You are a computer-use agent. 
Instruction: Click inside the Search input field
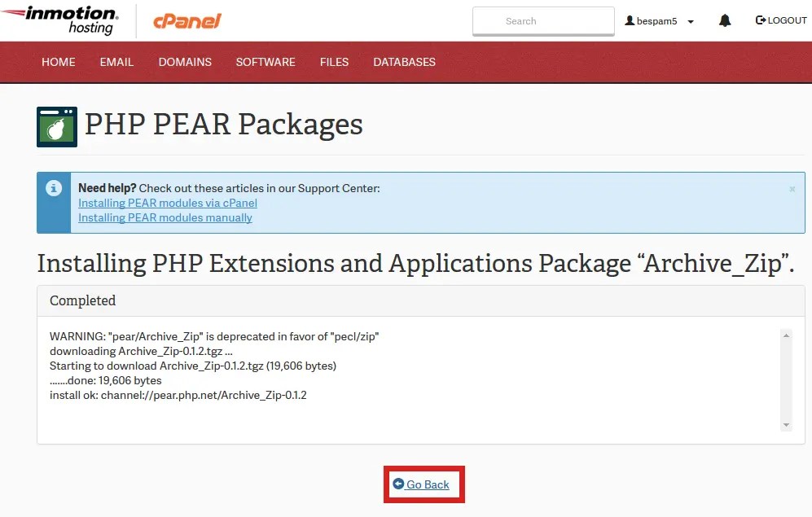pyautogui.click(x=542, y=21)
